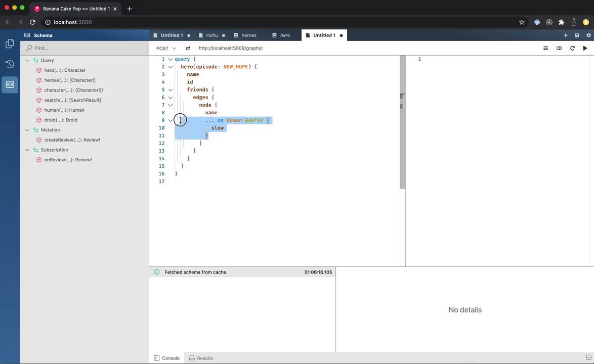Fold code at line 7 node

coord(171,105)
